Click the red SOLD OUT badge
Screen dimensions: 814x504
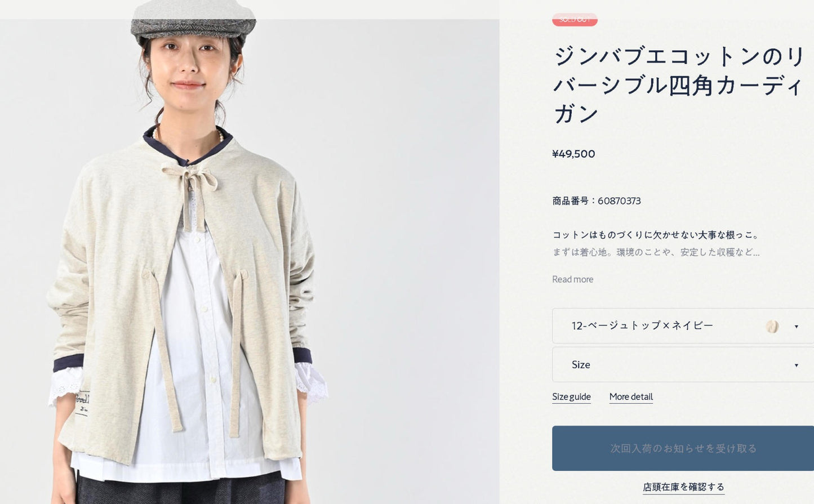(x=575, y=19)
